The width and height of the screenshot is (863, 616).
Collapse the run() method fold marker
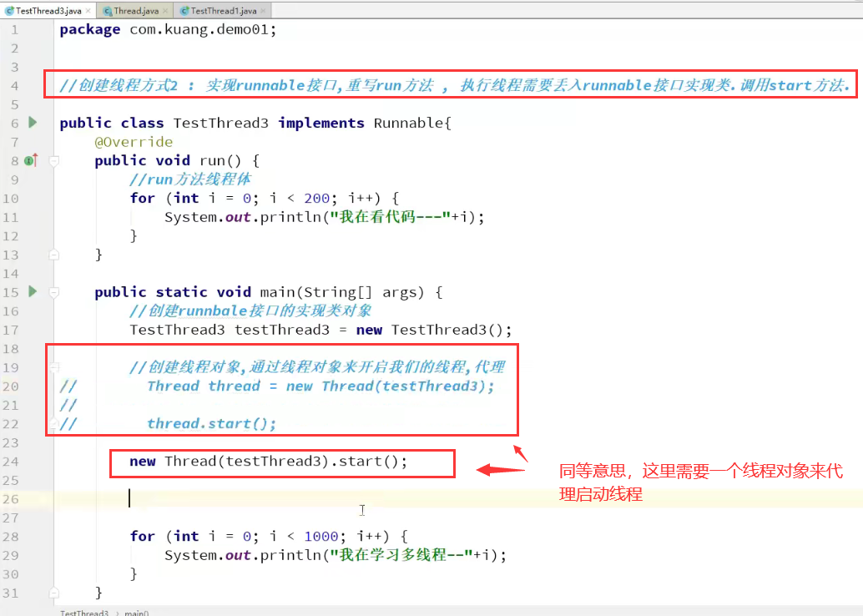(x=54, y=161)
